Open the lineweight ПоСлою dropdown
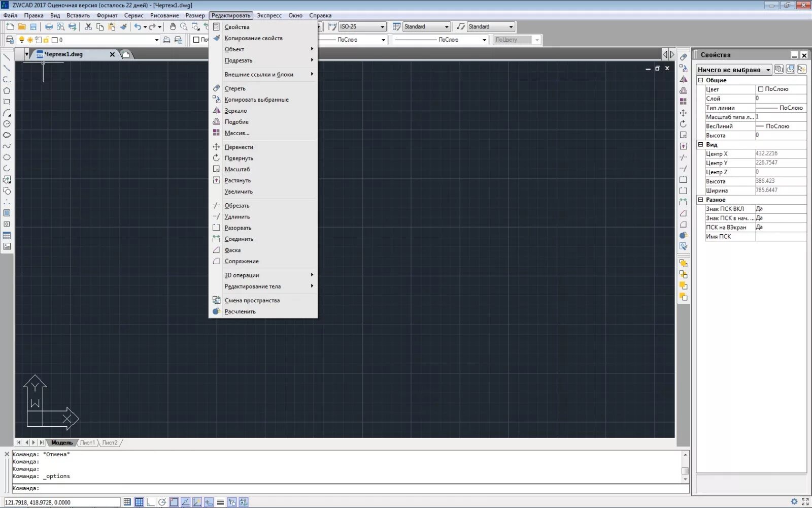The width and height of the screenshot is (812, 508). point(441,40)
